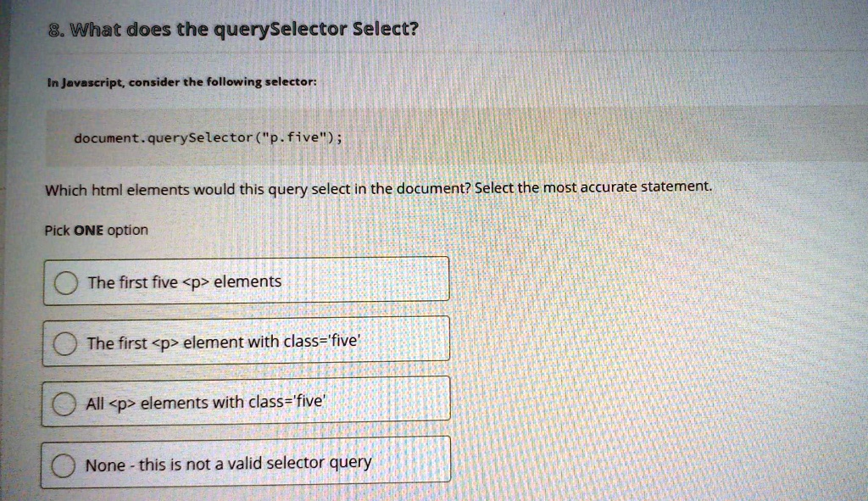The width and height of the screenshot is (868, 501).
Task: Click "Which html elements would this query select" text
Action: click(212, 189)
